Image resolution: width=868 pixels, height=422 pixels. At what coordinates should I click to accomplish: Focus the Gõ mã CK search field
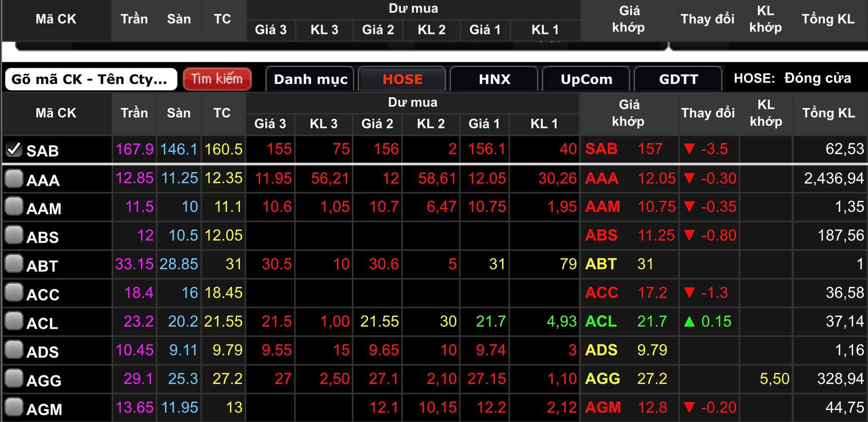91,79
